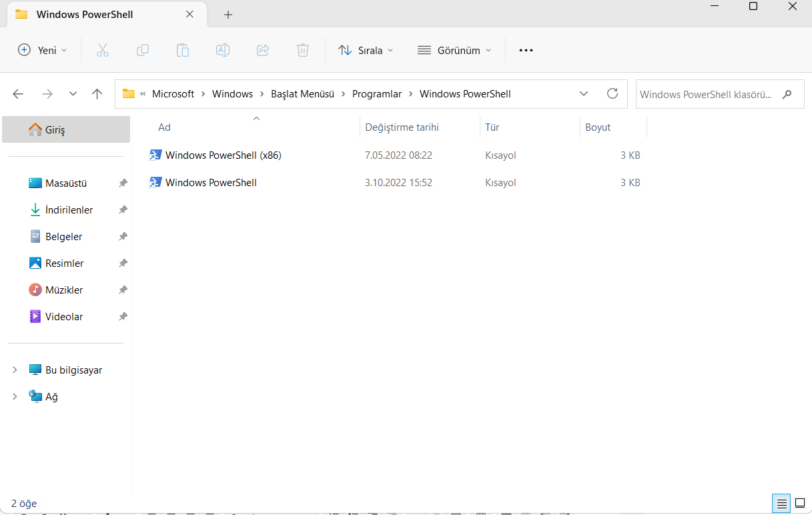Click the pin icon beside Resimler
The image size is (812, 515).
[x=123, y=263]
